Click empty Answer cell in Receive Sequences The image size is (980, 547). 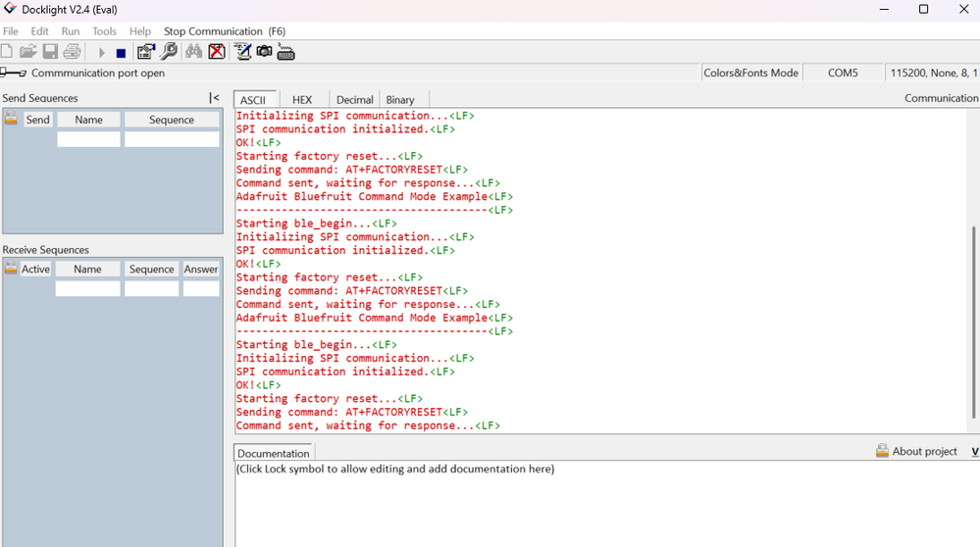pos(201,288)
